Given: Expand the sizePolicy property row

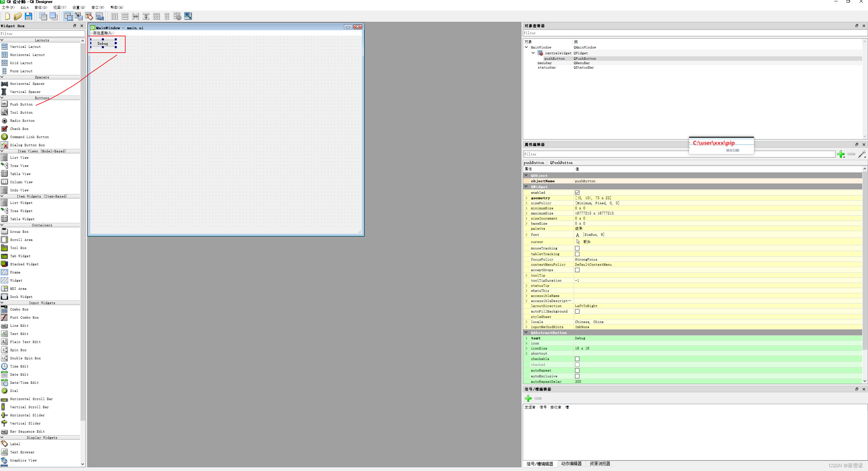Looking at the screenshot, I should 527,203.
